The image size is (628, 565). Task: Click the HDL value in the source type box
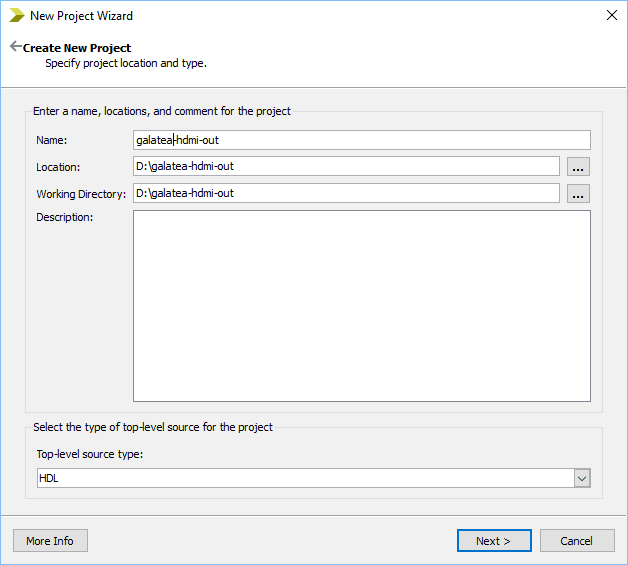click(300, 479)
